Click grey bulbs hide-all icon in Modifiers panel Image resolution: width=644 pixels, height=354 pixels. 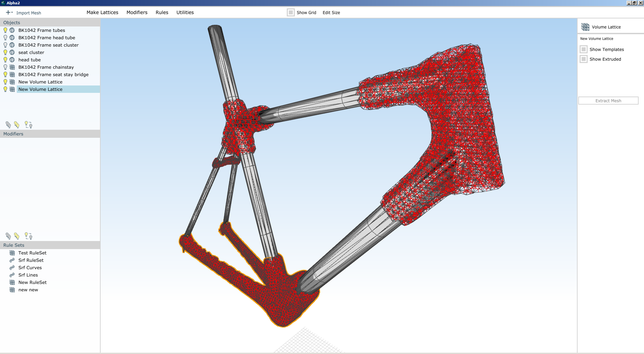[8, 236]
